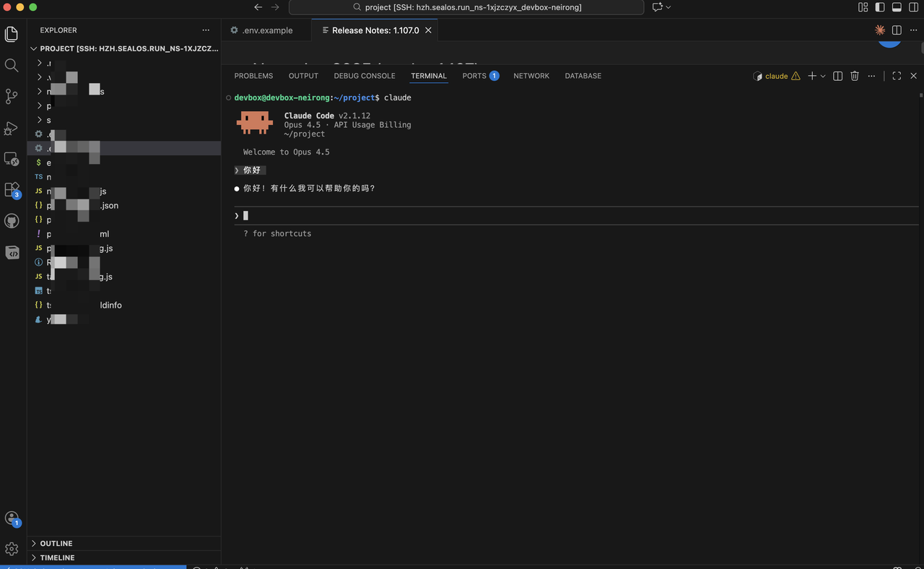The image size is (924, 569).
Task: Expand the OUTLINE section
Action: click(x=124, y=543)
